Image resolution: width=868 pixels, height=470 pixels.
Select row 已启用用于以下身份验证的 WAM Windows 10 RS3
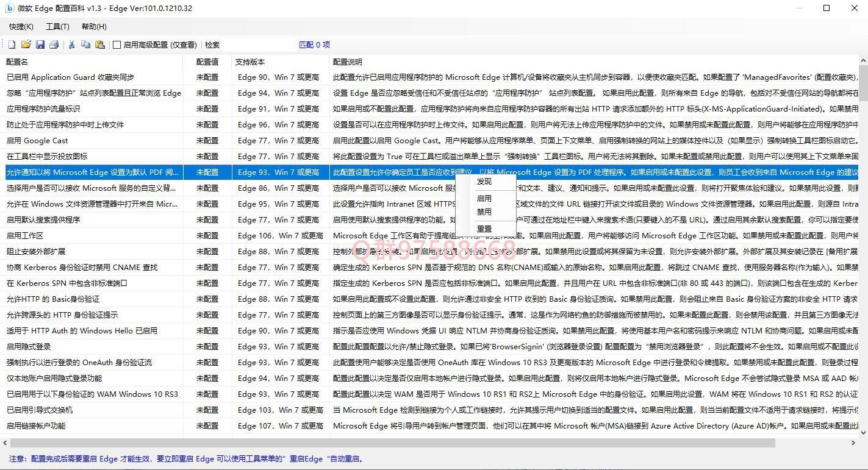(431, 394)
